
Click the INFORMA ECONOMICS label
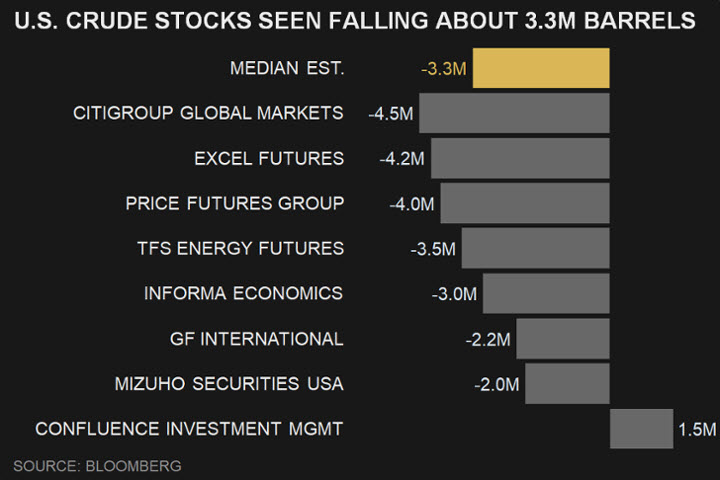243,293
